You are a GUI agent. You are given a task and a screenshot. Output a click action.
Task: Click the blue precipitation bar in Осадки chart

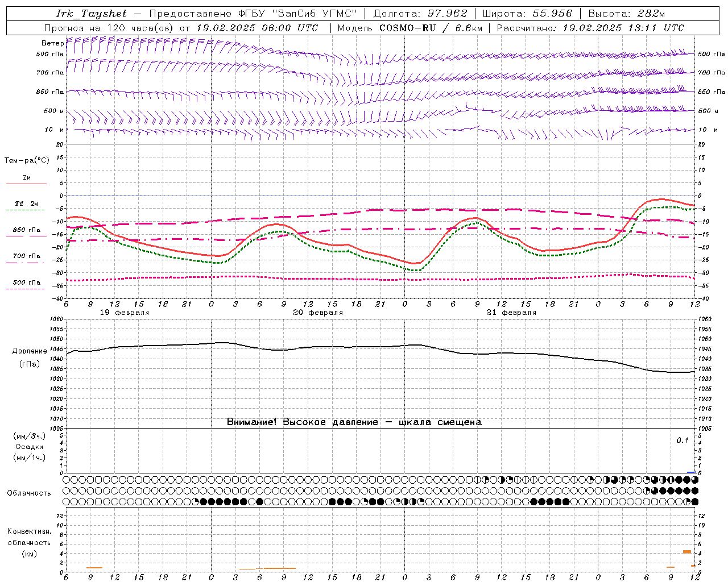point(691,472)
